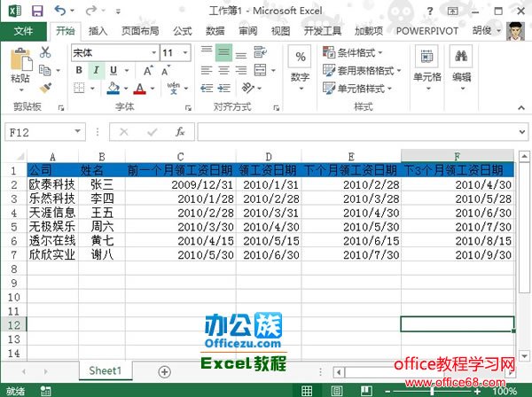532x397 pixels.
Task: Select cell with 欧泰科技
Action: point(52,184)
